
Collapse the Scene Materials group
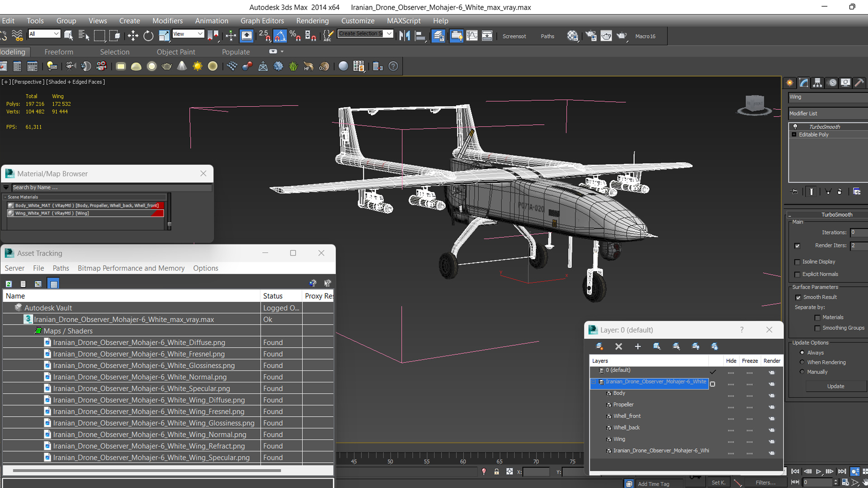click(5, 197)
